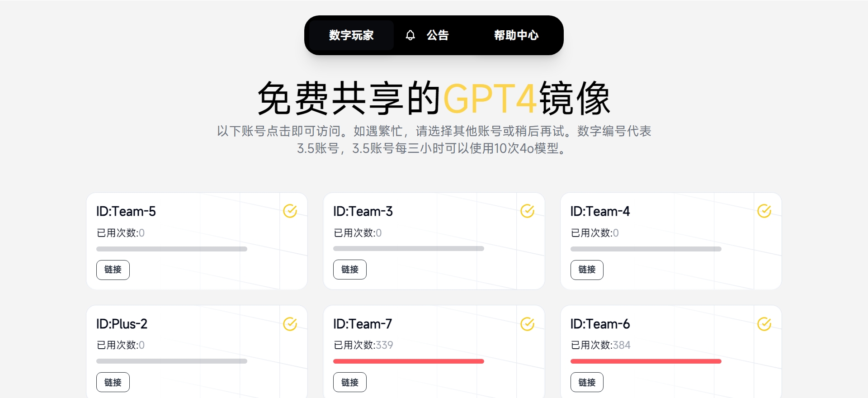Screen dimensions: 868x398
Task: Open the 公告 announcements menu item
Action: click(x=437, y=35)
